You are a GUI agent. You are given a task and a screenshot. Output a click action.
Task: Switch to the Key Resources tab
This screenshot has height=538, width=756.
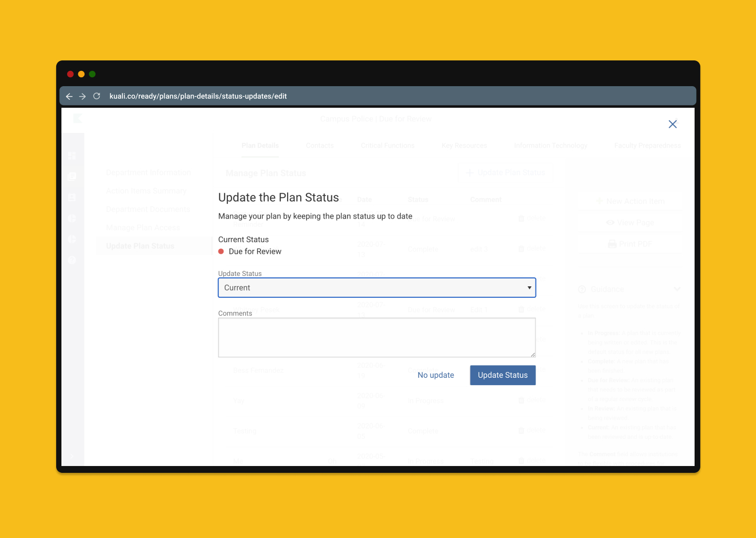tap(464, 146)
